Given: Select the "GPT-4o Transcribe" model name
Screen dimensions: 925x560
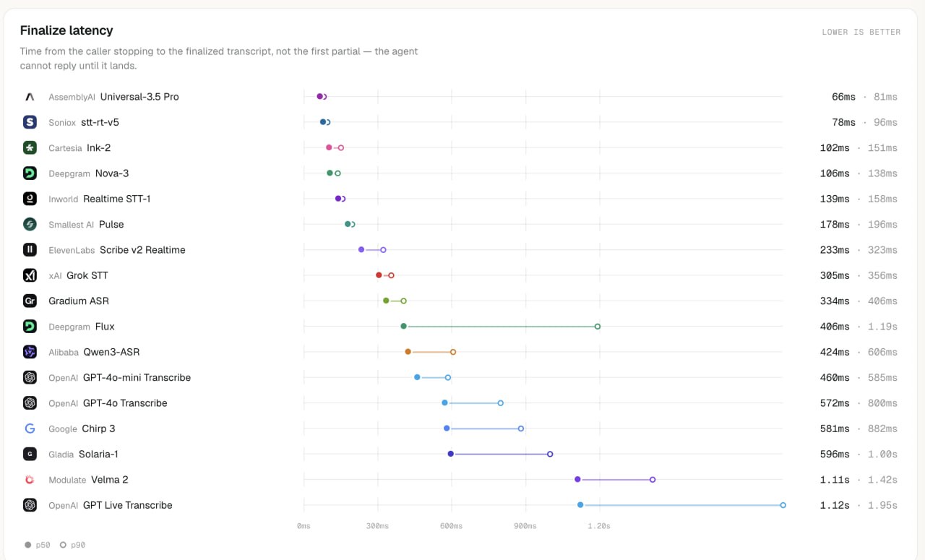Looking at the screenshot, I should click(125, 403).
